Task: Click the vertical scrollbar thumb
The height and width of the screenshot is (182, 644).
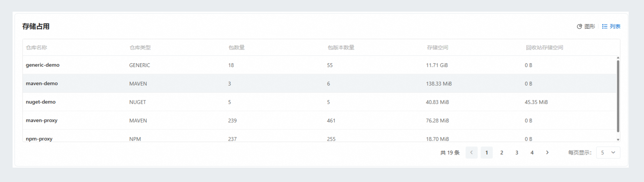Action: click(618, 96)
